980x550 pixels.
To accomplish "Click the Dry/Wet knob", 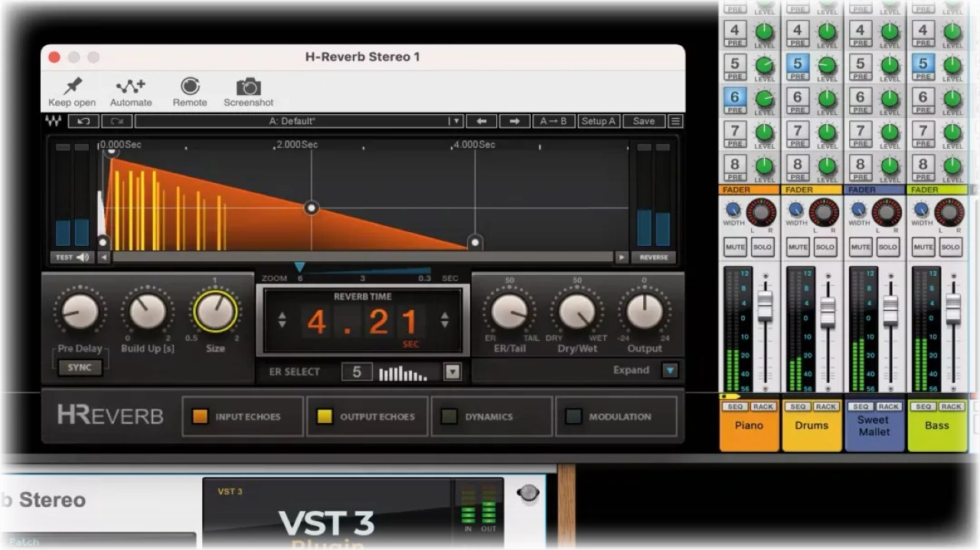I will click(577, 311).
